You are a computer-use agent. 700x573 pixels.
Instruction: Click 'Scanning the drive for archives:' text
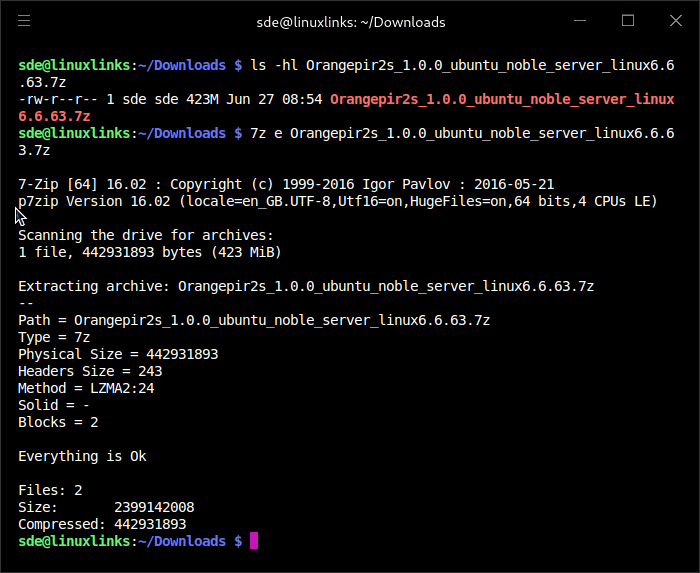pos(146,235)
